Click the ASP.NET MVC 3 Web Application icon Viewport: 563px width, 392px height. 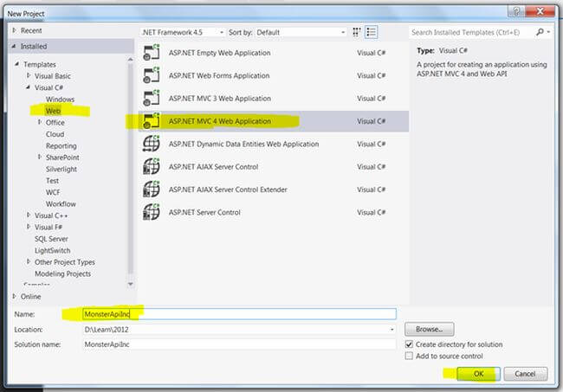pos(152,99)
